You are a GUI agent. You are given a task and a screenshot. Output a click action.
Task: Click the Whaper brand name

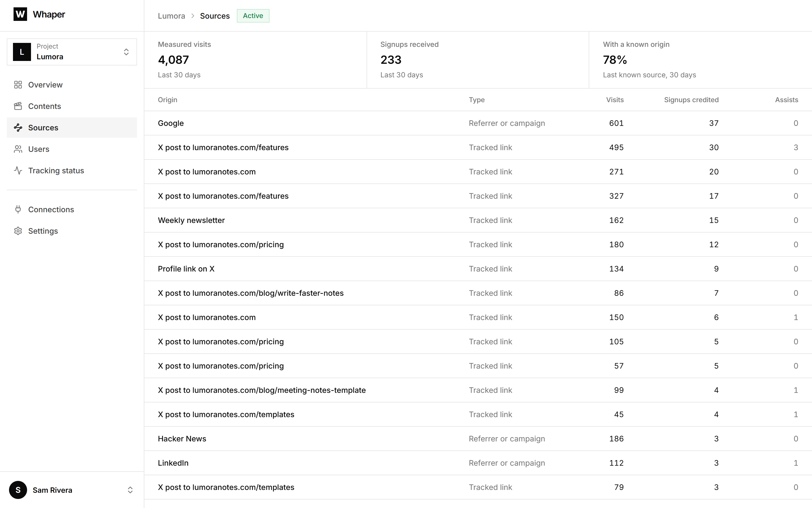[x=49, y=14]
